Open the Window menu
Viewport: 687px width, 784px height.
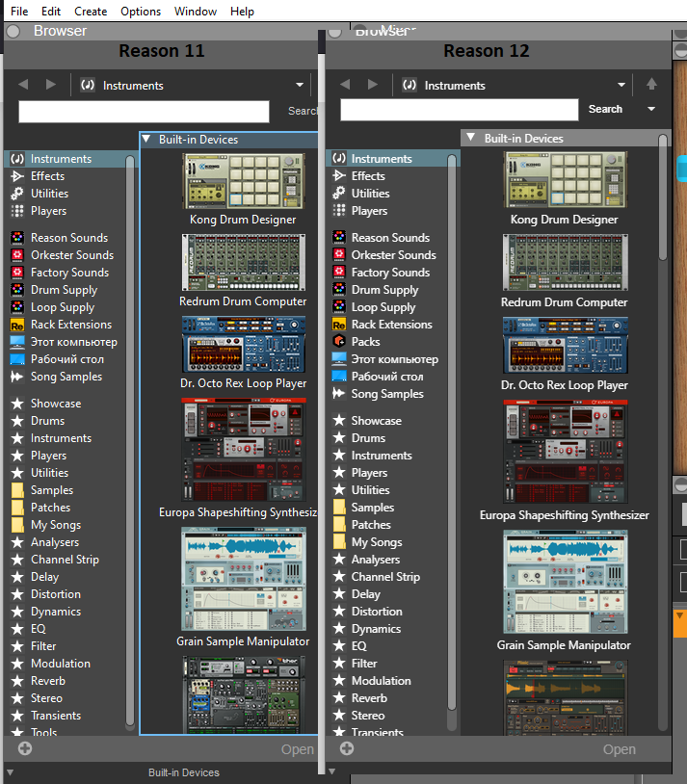(x=196, y=11)
